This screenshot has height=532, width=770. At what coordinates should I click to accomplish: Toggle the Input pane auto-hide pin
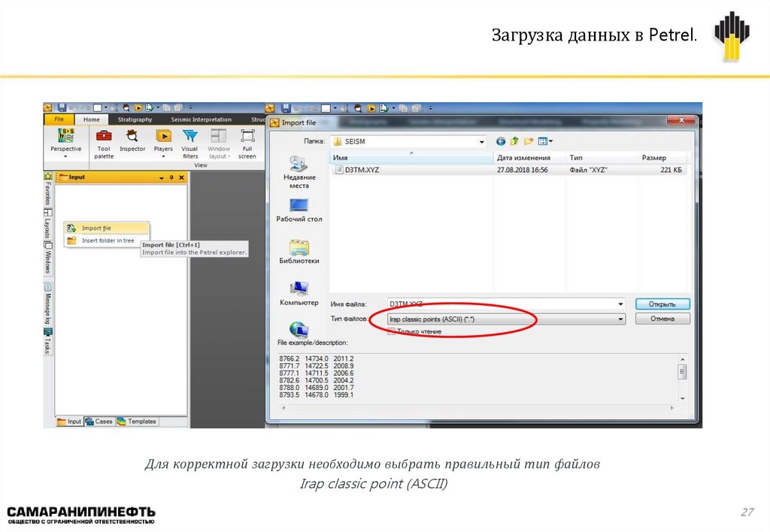point(171,177)
